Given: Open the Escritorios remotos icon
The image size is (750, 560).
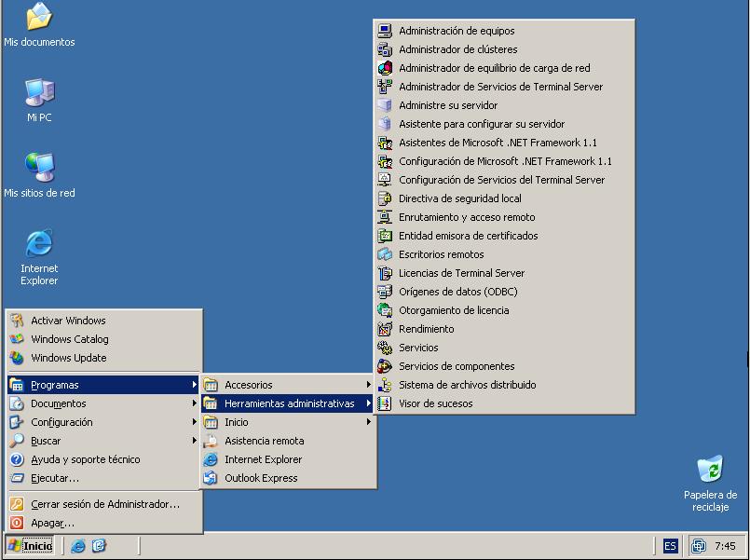Looking at the screenshot, I should coord(385,254).
